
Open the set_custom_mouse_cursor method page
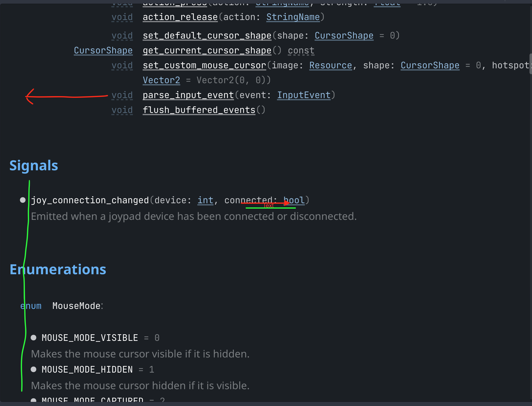[x=204, y=65]
